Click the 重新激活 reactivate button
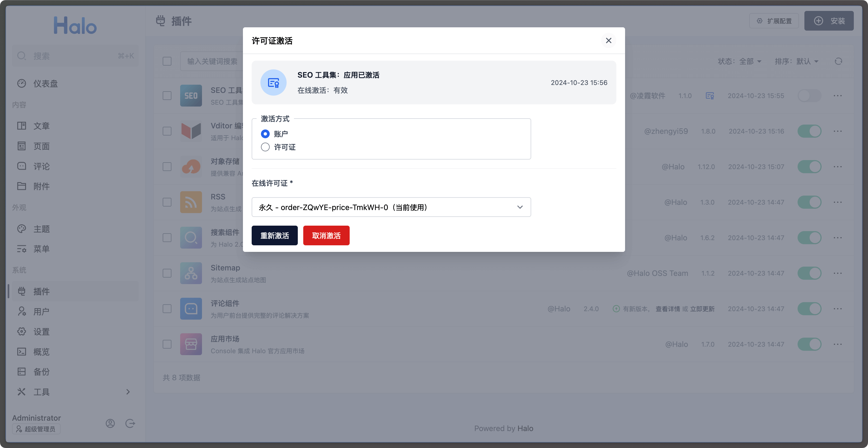This screenshot has width=868, height=448. [274, 235]
